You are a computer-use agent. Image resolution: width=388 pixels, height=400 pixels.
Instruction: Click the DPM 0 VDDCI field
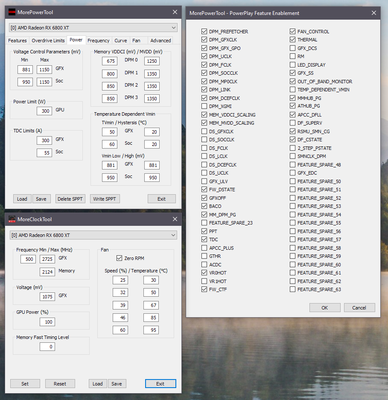click(110, 61)
